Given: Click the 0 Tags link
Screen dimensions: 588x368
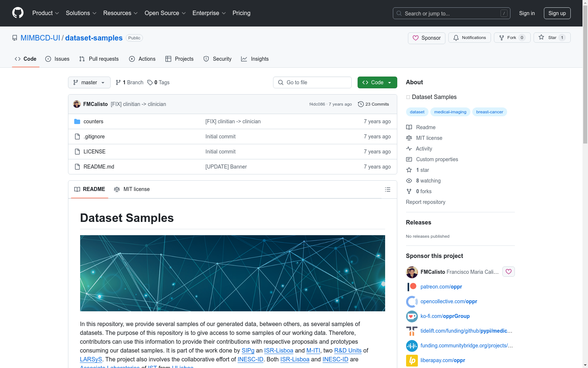Looking at the screenshot, I should [158, 82].
